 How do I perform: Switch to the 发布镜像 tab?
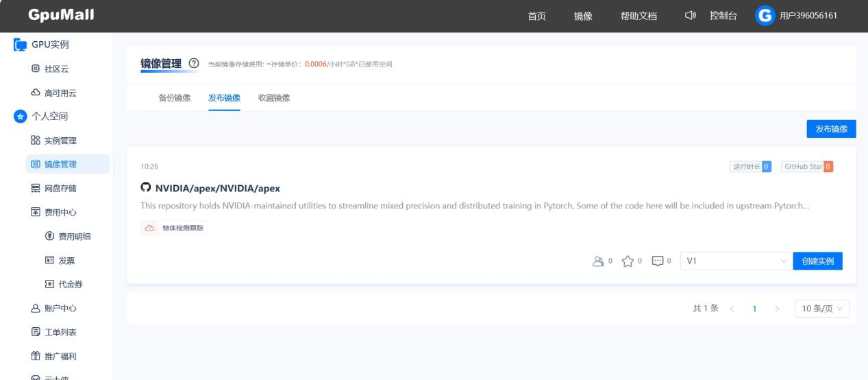224,97
